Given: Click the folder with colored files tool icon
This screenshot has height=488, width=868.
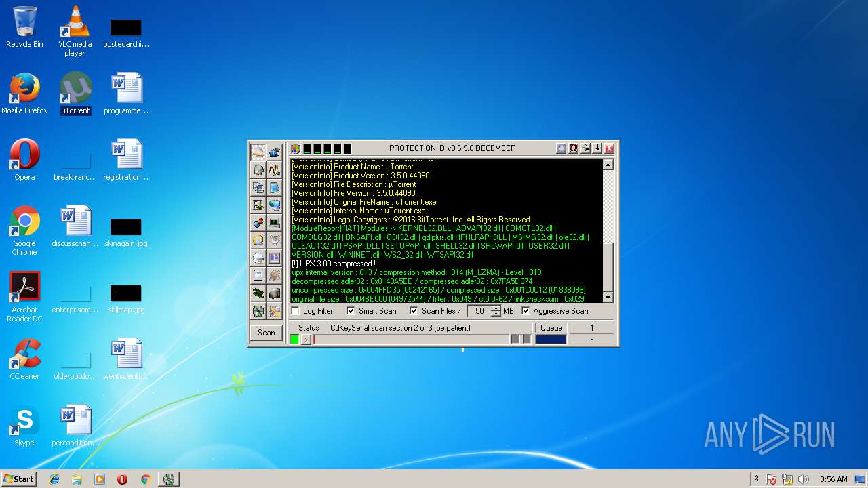Looking at the screenshot, I should tap(275, 311).
